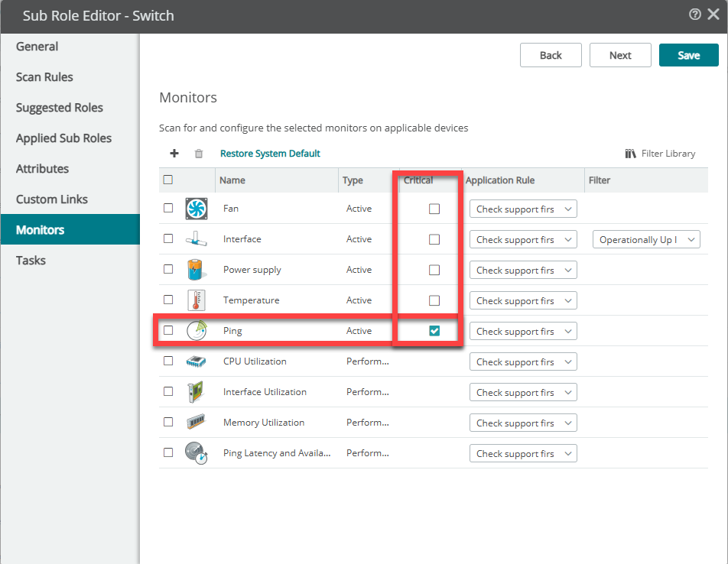The width and height of the screenshot is (728, 564).
Task: Select the CPU Utilization row checkbox
Action: tap(168, 361)
